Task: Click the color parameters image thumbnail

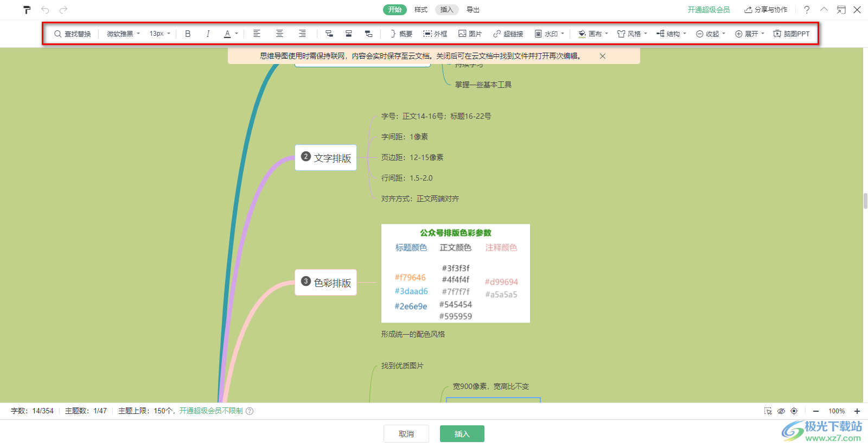Action: (456, 273)
